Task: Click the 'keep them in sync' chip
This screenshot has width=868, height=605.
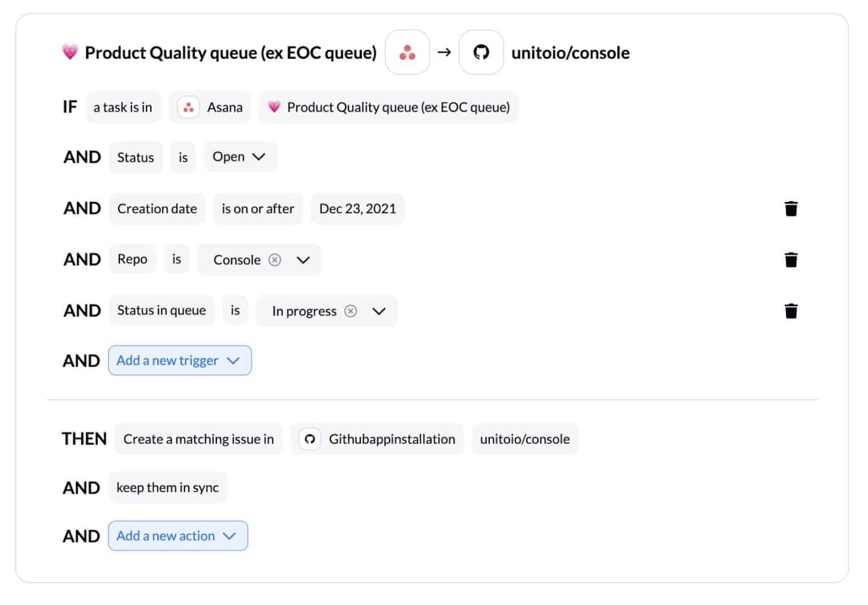Action: tap(168, 487)
